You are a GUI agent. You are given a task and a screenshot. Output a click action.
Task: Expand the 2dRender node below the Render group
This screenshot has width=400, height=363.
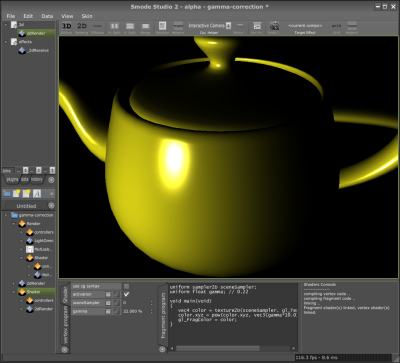pos(14,283)
